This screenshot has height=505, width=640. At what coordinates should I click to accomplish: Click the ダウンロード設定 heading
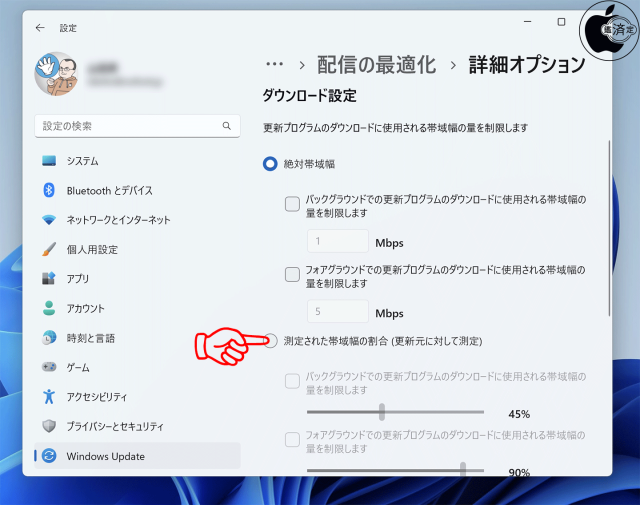[x=310, y=96]
